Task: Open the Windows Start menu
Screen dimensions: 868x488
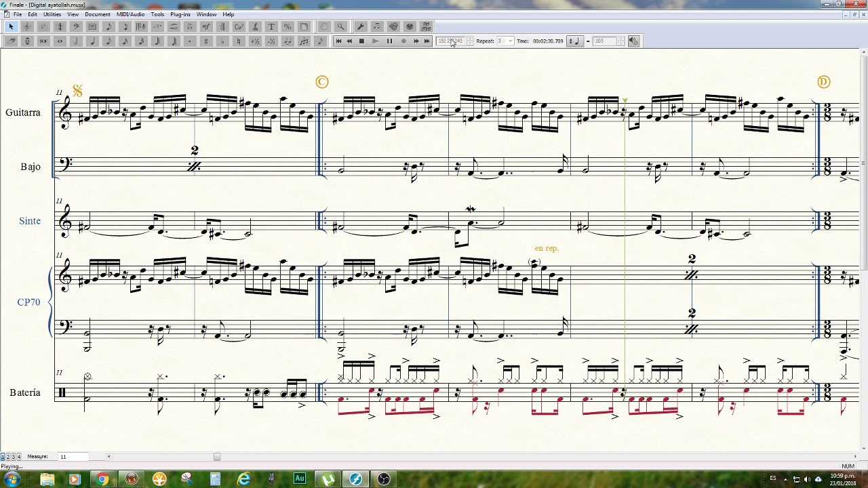Action: (x=12, y=479)
